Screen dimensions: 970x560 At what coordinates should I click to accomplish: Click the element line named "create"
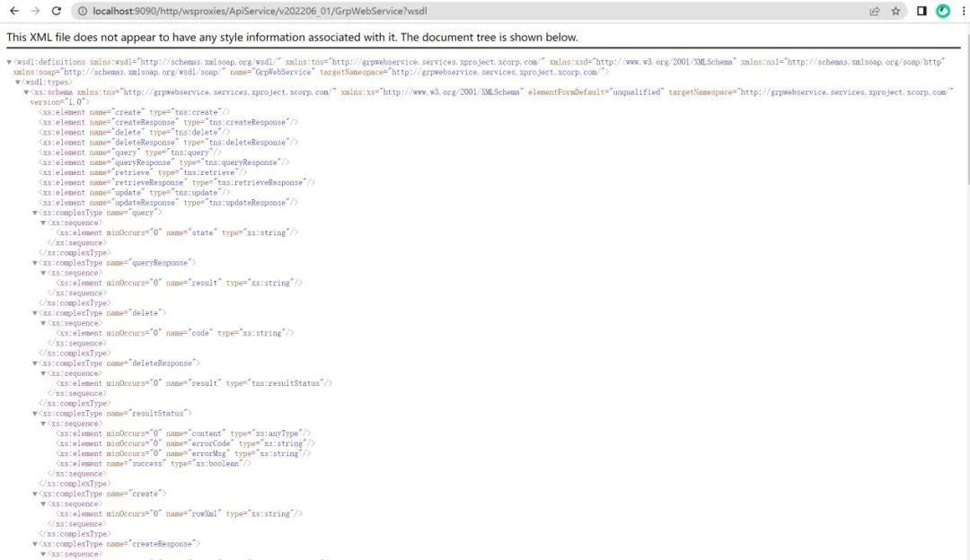point(134,112)
